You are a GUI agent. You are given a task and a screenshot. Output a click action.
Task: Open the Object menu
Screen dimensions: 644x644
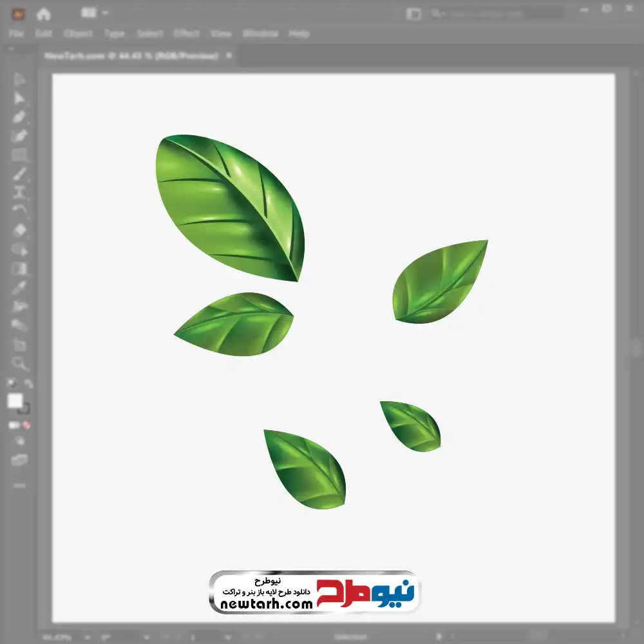[77, 33]
